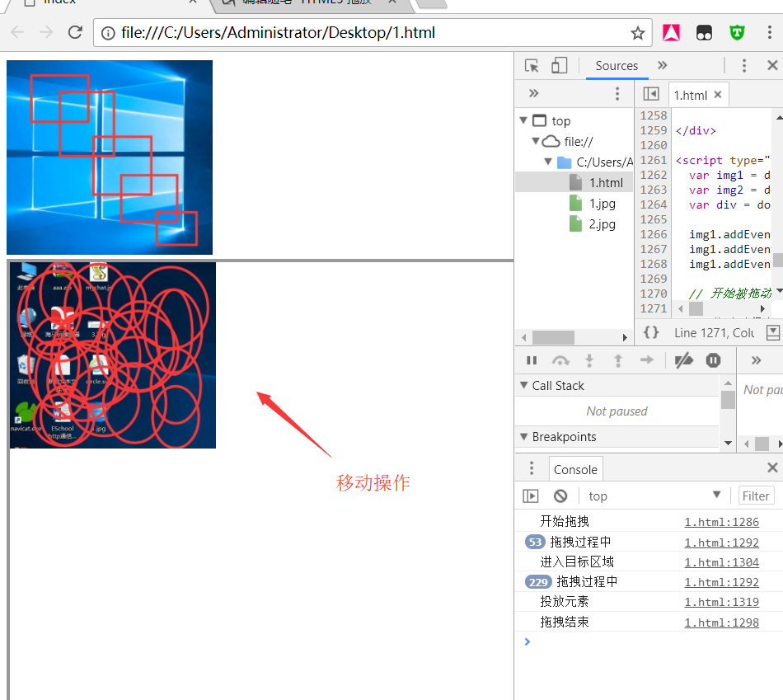Close the DevTools panel
Viewport: 783px width, 700px height.
(772, 65)
